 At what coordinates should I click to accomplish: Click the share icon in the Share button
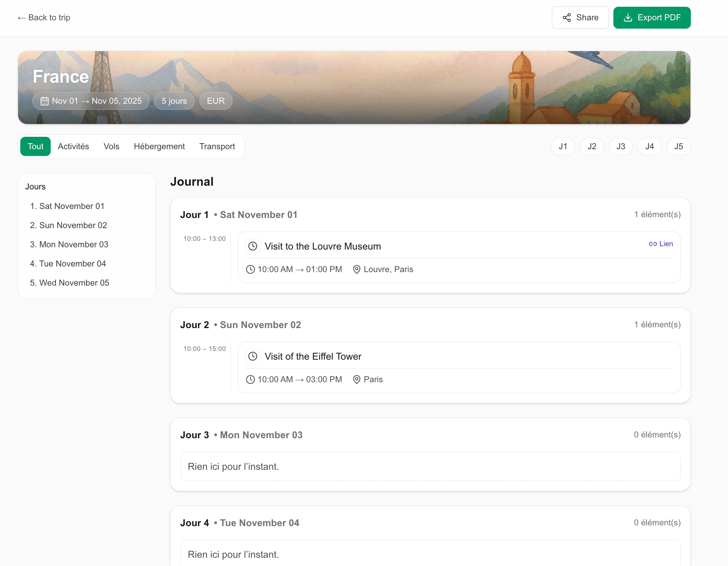pyautogui.click(x=566, y=18)
